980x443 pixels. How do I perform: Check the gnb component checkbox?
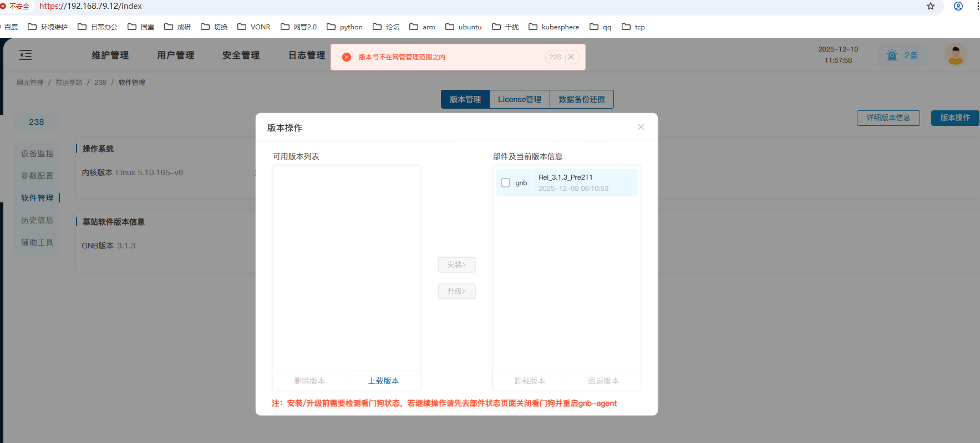click(x=505, y=183)
